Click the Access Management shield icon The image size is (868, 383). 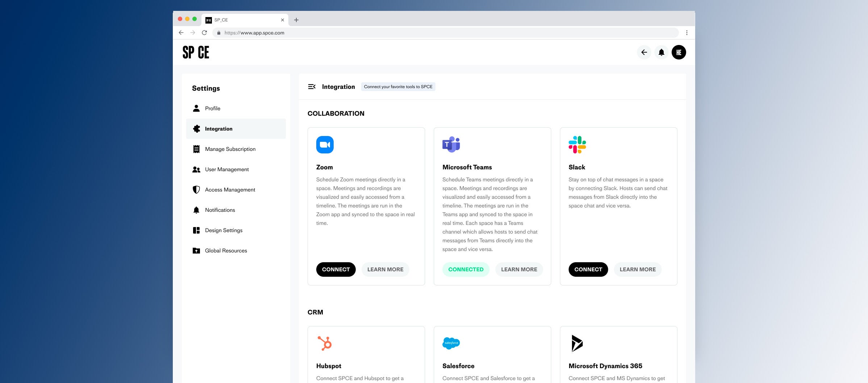click(196, 190)
